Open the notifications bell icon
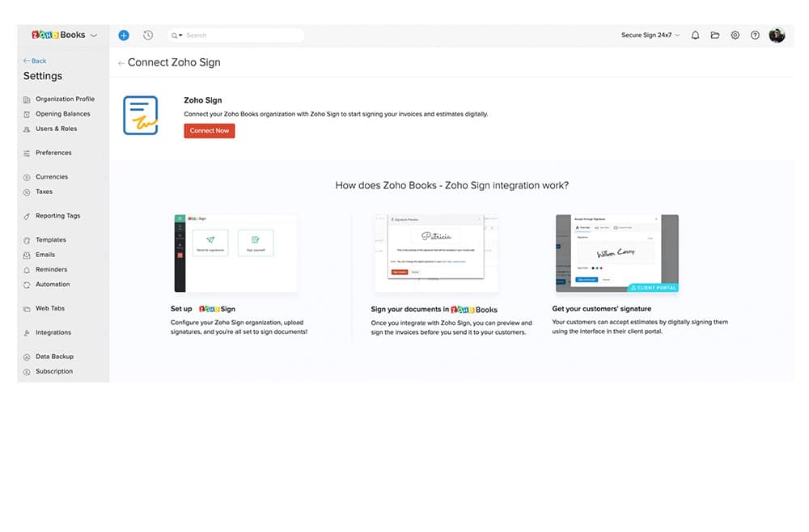Viewport: 809px width, 532px height. (695, 35)
